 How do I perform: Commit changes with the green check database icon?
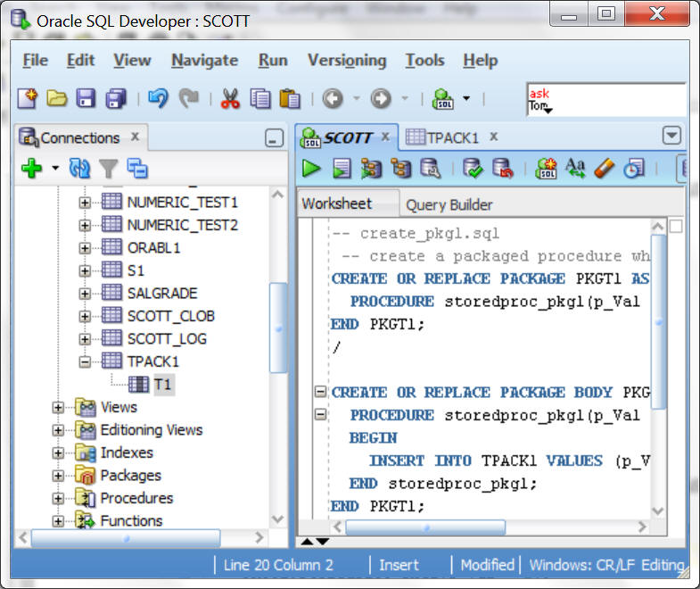[473, 169]
